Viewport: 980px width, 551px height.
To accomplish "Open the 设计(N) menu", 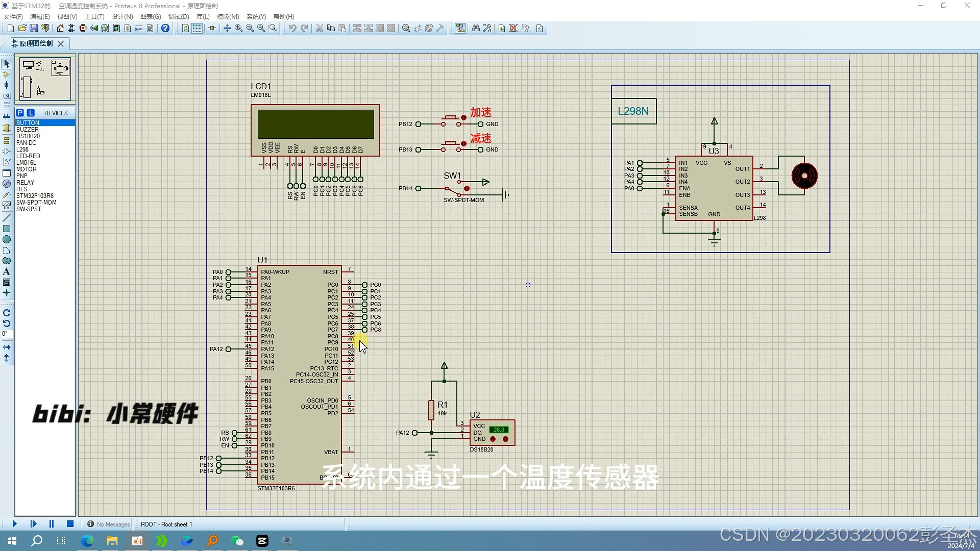I will click(122, 17).
